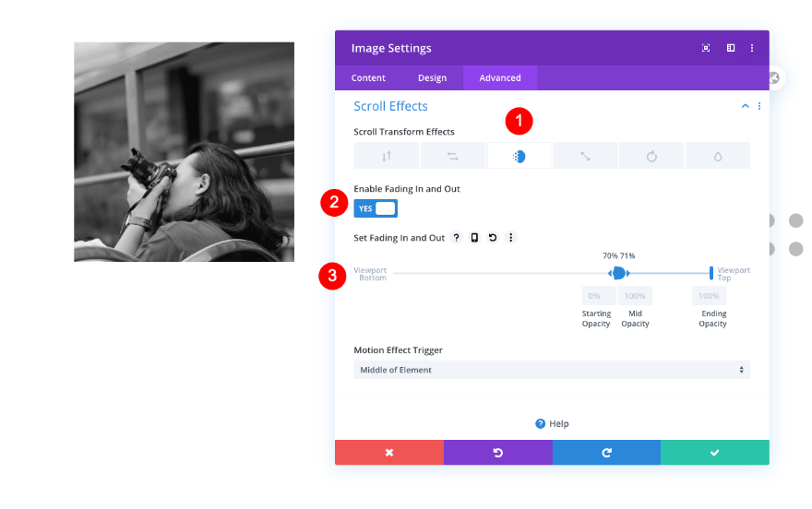Reset the Set Fading In and Out option

tap(493, 237)
